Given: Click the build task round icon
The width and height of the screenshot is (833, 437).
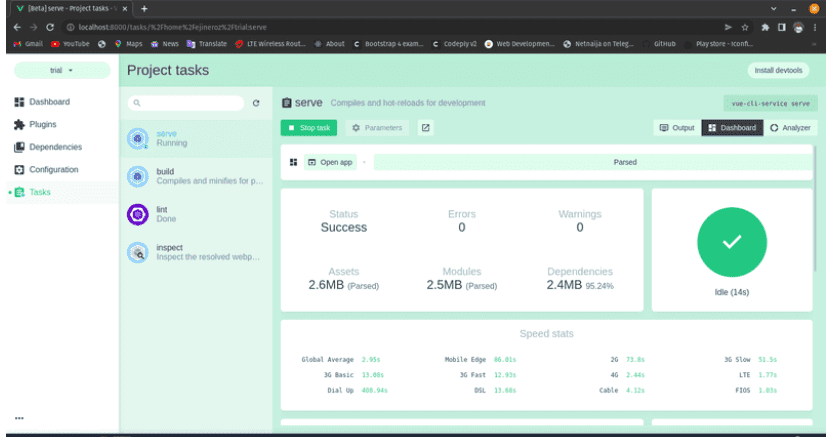Looking at the screenshot, I should 138,176.
